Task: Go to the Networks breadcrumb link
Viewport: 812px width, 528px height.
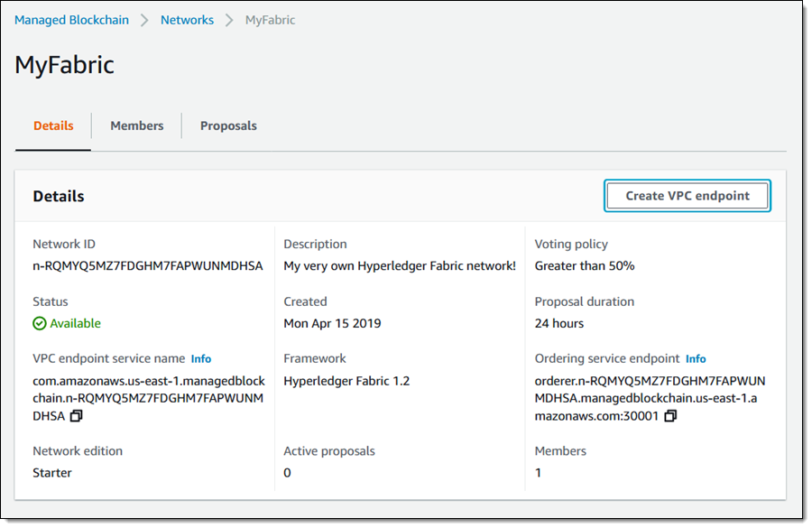Action: click(187, 20)
